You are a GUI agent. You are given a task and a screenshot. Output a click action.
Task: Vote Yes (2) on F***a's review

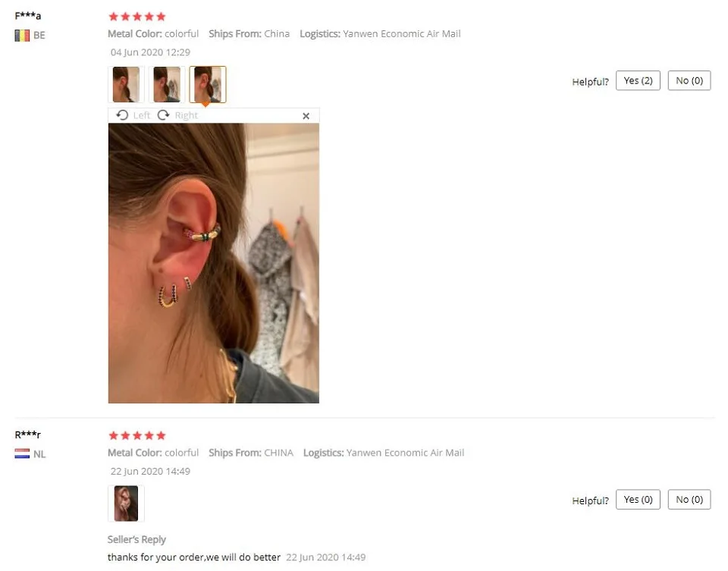click(x=638, y=81)
